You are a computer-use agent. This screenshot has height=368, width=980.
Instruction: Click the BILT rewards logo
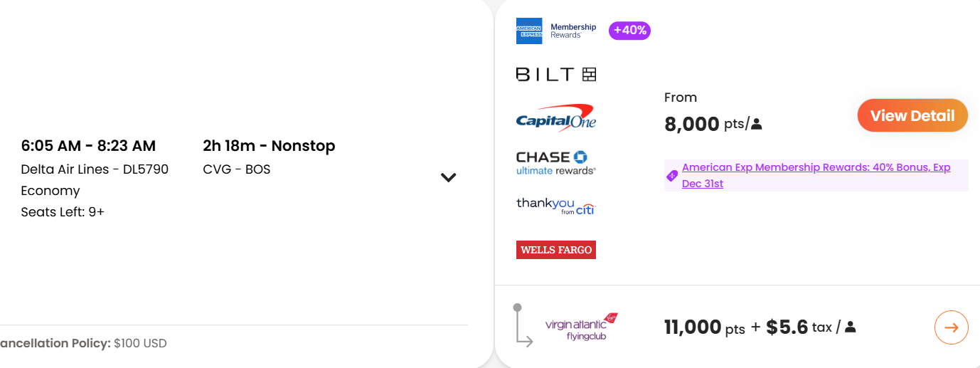point(555,74)
